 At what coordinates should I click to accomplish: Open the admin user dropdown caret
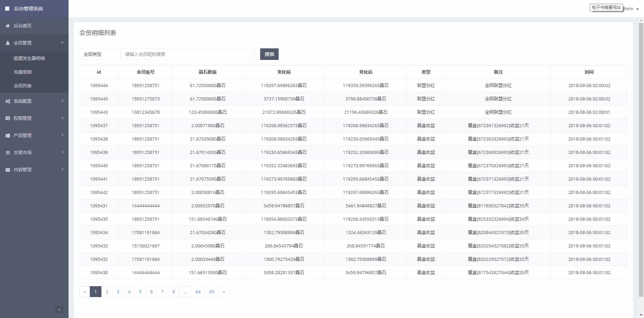pyautogui.click(x=637, y=9)
